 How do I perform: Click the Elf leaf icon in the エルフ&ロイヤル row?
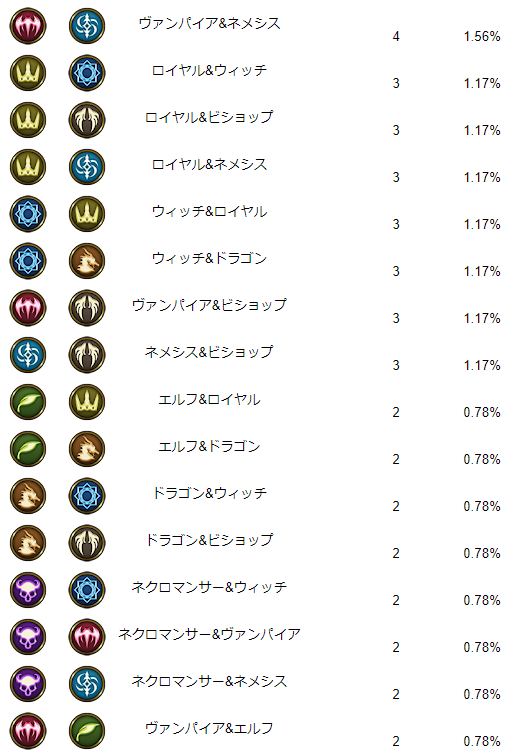point(28,402)
